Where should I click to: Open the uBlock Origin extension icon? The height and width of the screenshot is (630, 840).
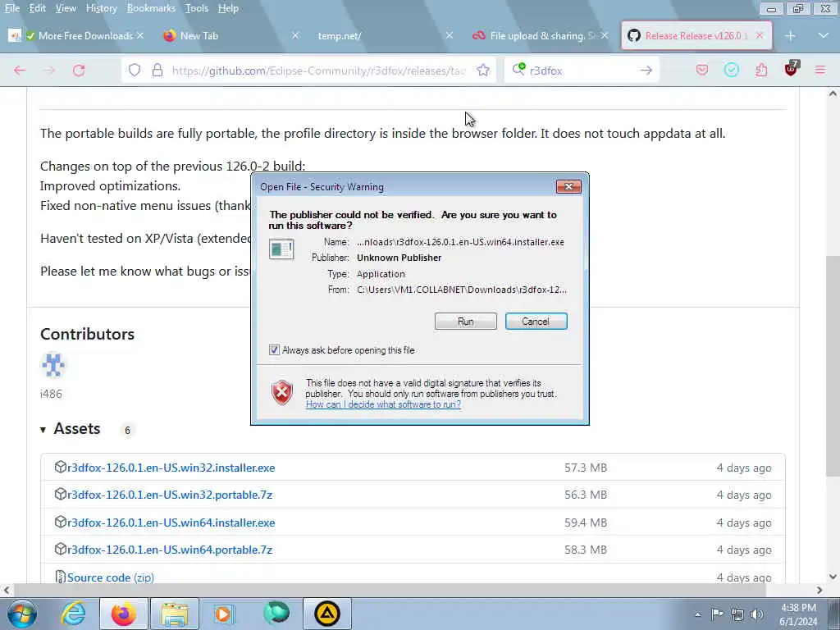pyautogui.click(x=791, y=69)
